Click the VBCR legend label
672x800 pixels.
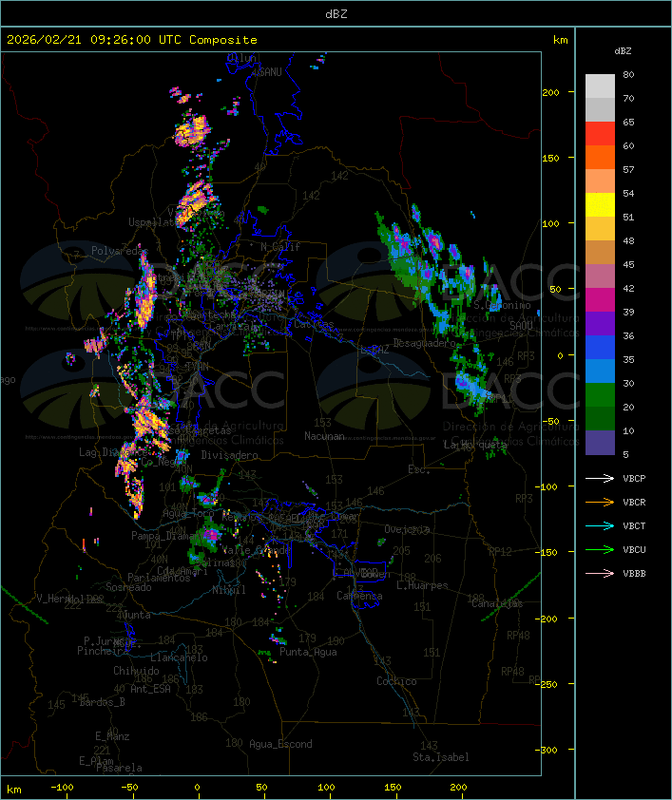tap(634, 502)
